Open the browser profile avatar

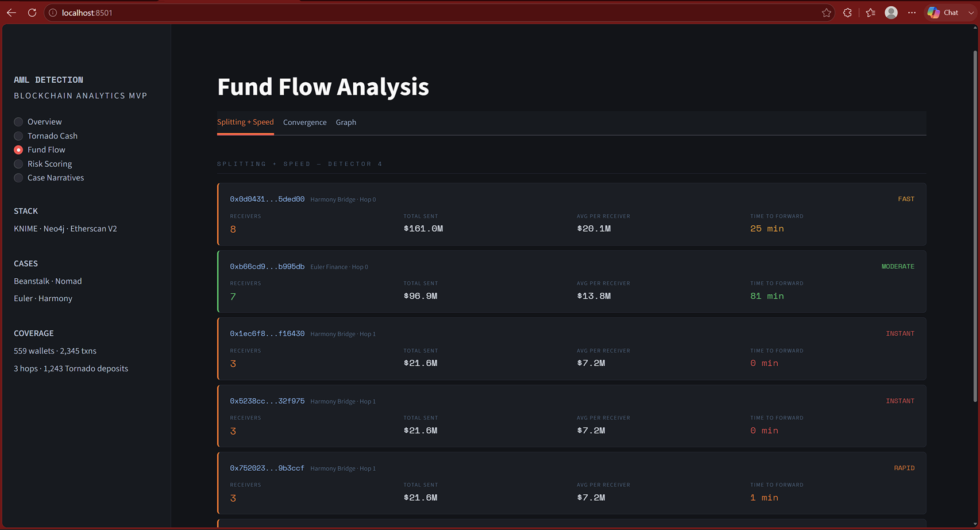click(891, 13)
